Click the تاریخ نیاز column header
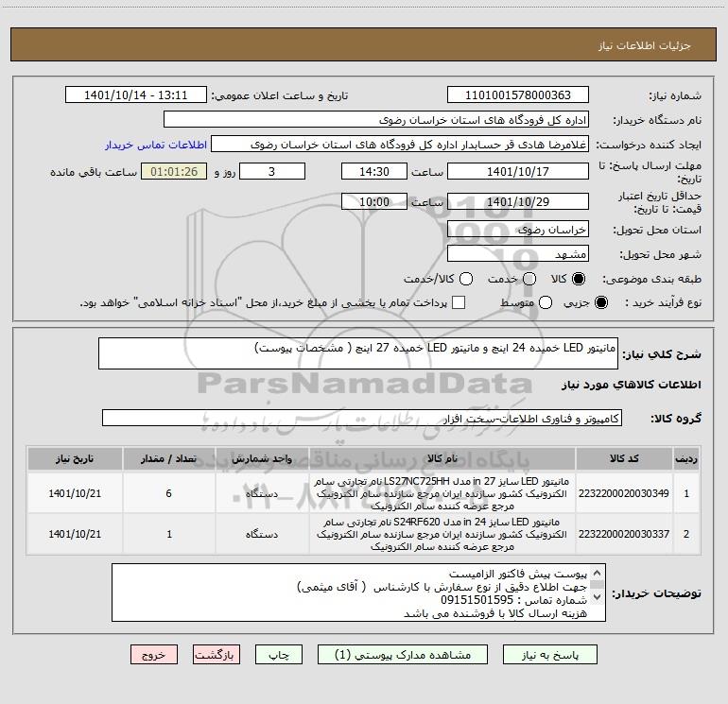 [x=75, y=459]
